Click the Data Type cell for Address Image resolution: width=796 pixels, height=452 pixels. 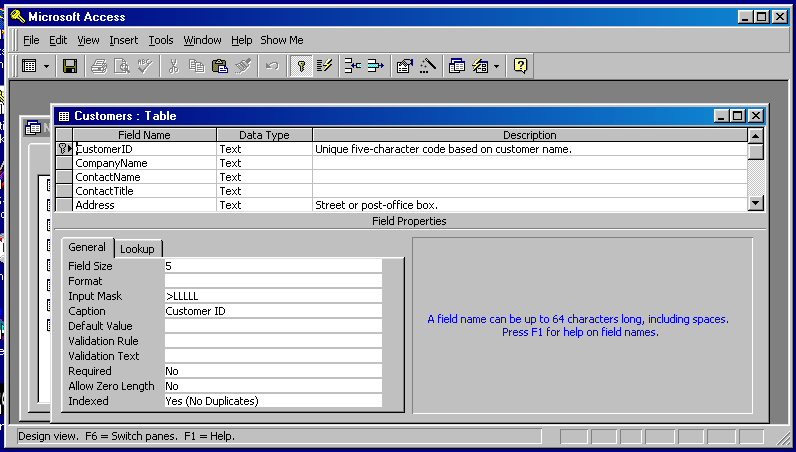point(264,205)
